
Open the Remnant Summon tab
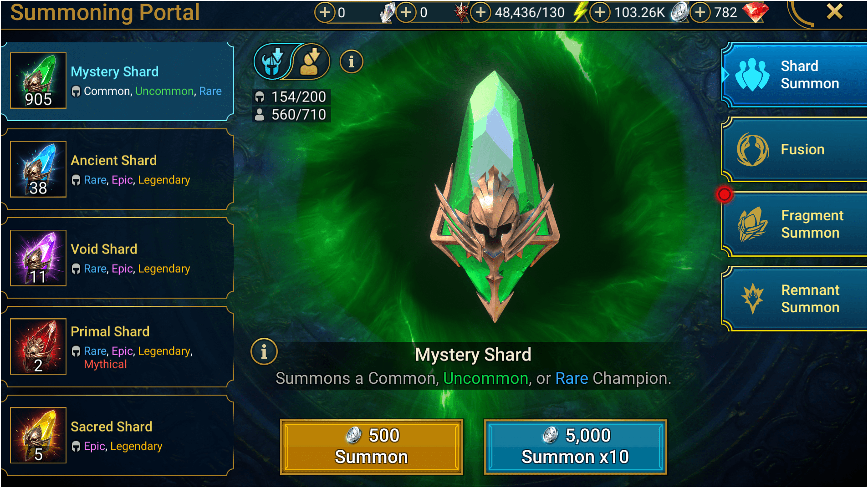click(x=795, y=299)
